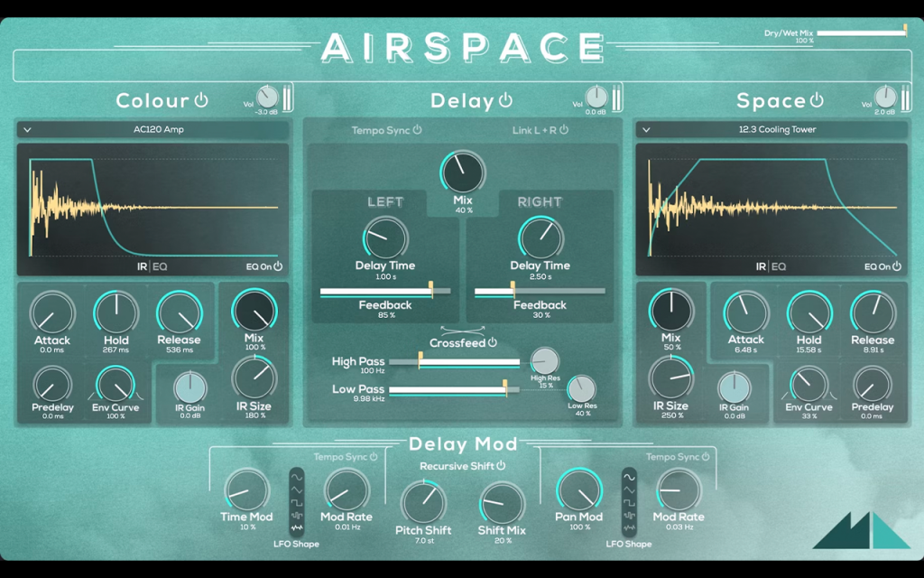This screenshot has width=924, height=578.
Task: Click the Time Mod's Mod Rate knob
Action: tap(346, 490)
